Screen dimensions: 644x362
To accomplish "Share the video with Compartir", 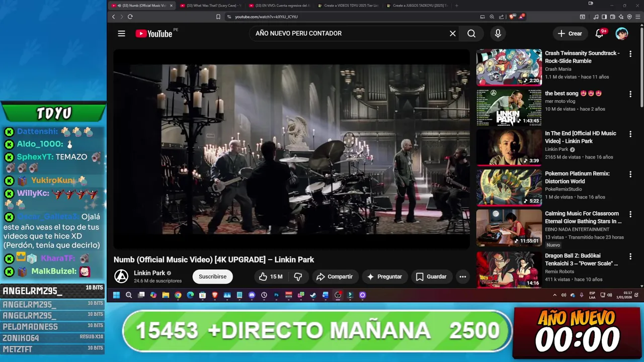I will pyautogui.click(x=335, y=277).
